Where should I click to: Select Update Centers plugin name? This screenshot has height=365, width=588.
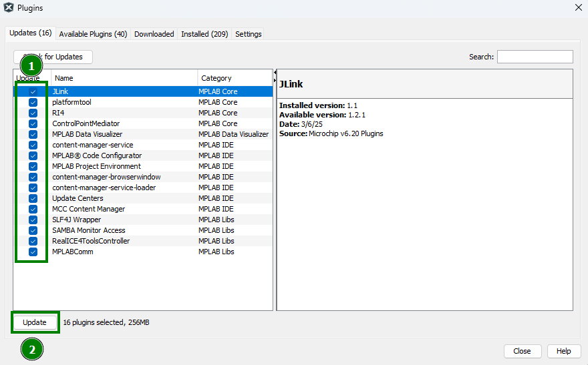78,198
